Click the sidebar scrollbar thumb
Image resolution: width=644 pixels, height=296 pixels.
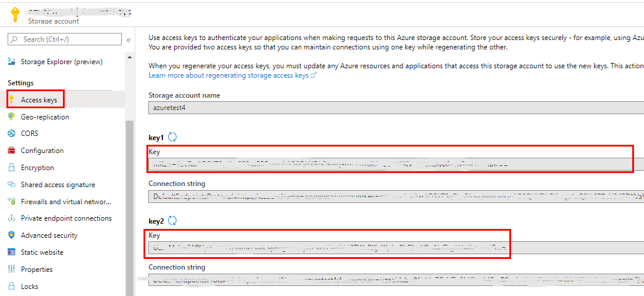pyautogui.click(x=130, y=208)
